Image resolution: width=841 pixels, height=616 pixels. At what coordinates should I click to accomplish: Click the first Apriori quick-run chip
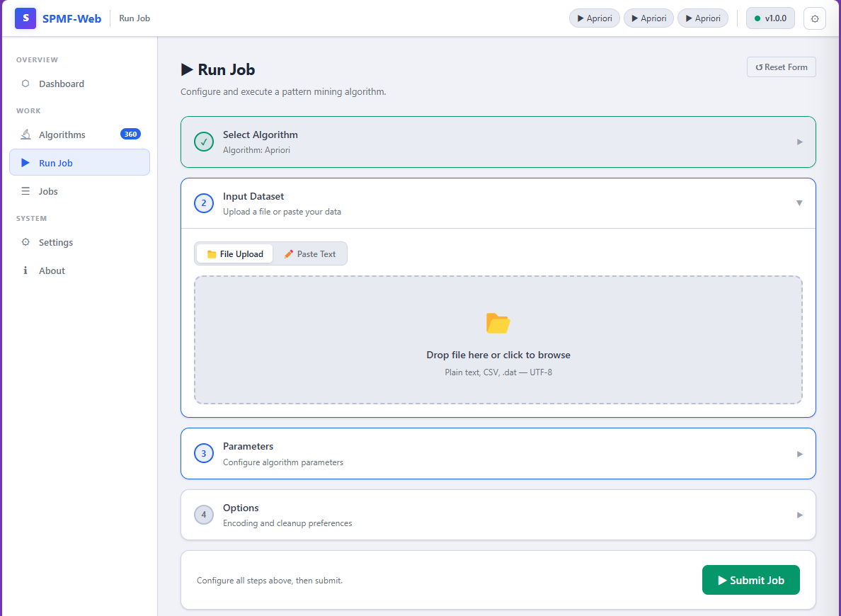[x=595, y=18]
